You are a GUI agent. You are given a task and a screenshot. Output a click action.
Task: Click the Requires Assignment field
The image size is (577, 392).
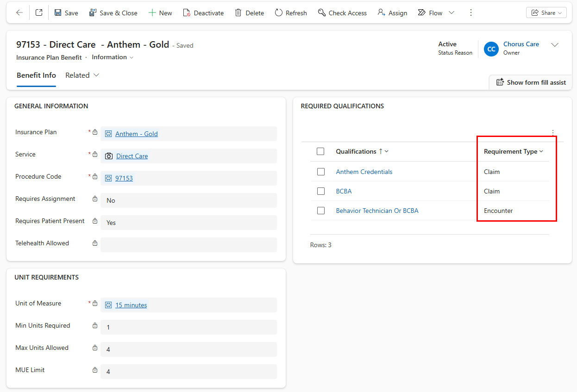tap(188, 200)
